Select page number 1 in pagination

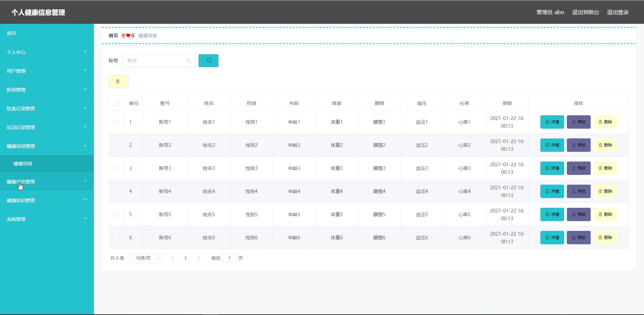[x=185, y=258]
